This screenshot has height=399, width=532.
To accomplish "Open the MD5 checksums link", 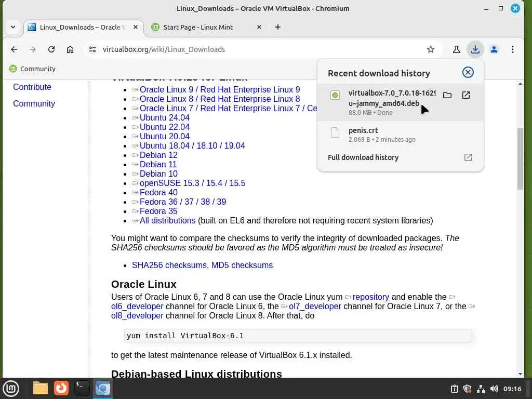I will coord(242,265).
